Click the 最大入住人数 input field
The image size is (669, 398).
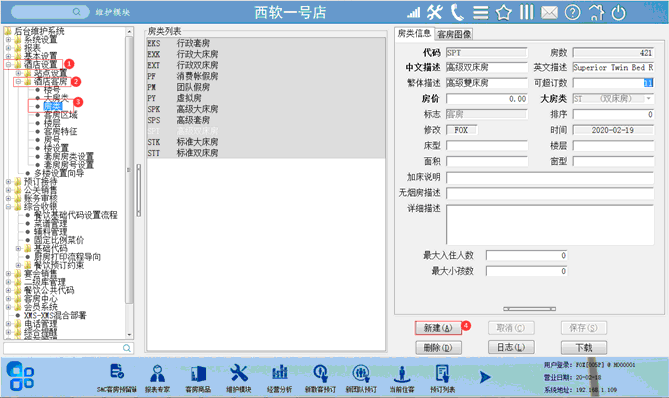tap(526, 256)
